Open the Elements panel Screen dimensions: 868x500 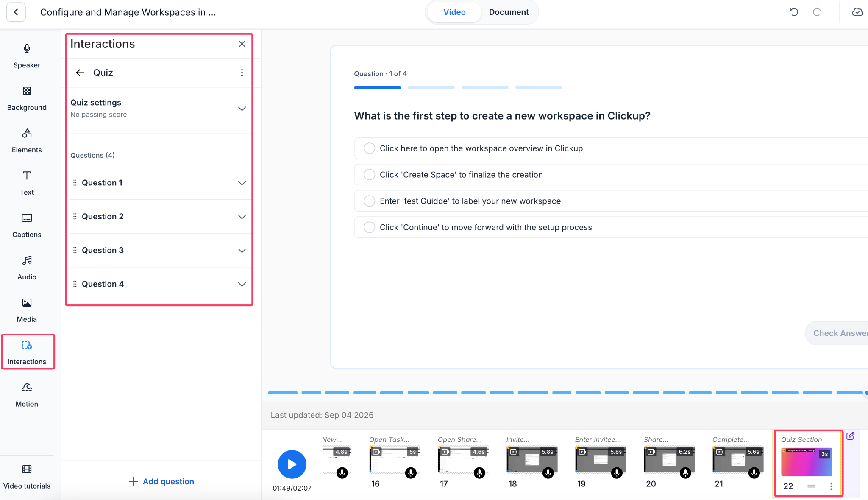coord(27,141)
